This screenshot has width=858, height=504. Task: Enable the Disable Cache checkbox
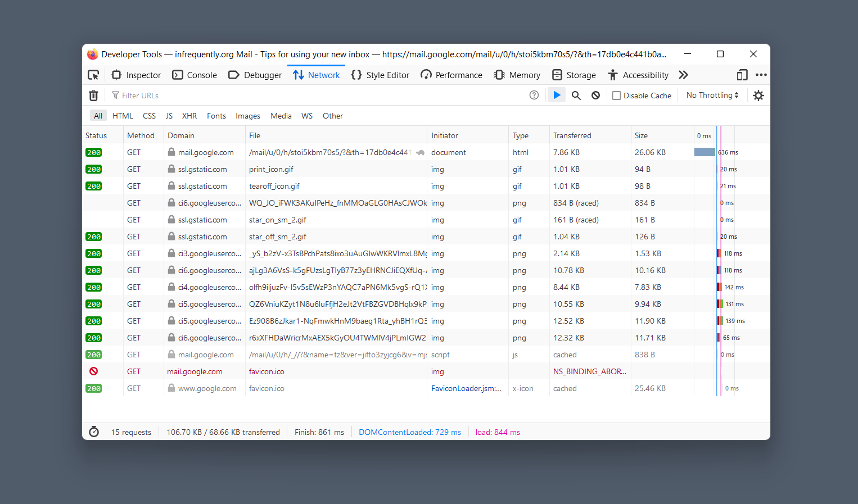[x=616, y=96]
